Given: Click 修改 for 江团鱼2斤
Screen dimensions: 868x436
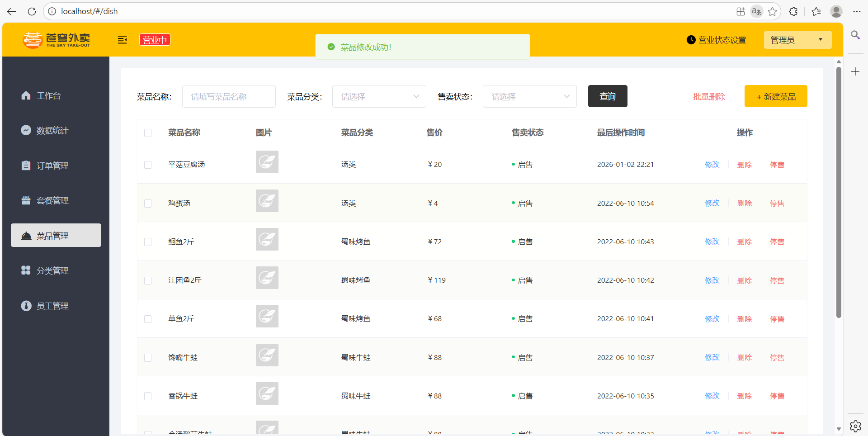Looking at the screenshot, I should (712, 280).
